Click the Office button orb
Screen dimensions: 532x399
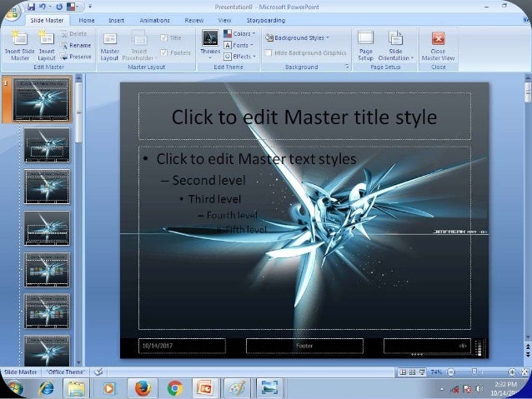click(x=13, y=12)
